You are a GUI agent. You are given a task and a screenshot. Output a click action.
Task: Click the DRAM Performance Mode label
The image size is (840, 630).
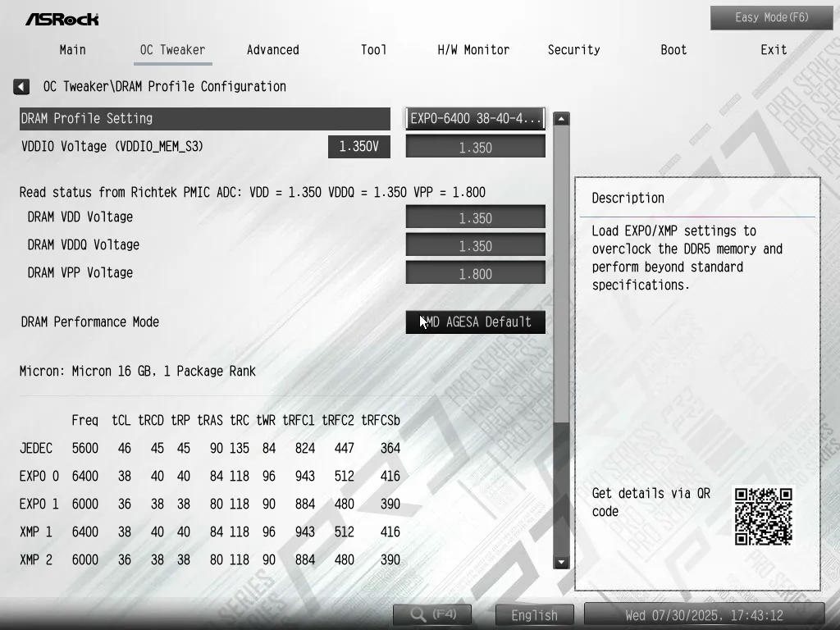point(90,322)
